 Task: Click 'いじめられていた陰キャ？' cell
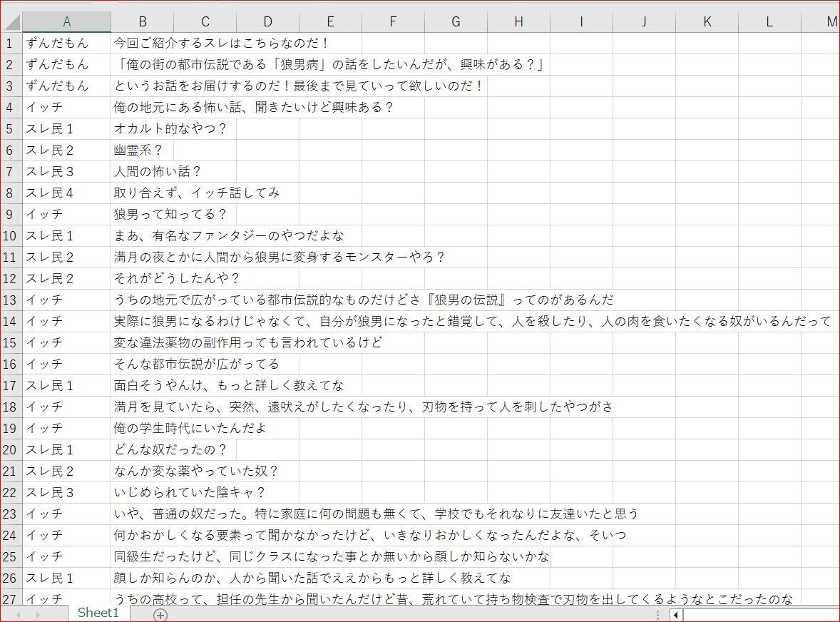click(189, 493)
